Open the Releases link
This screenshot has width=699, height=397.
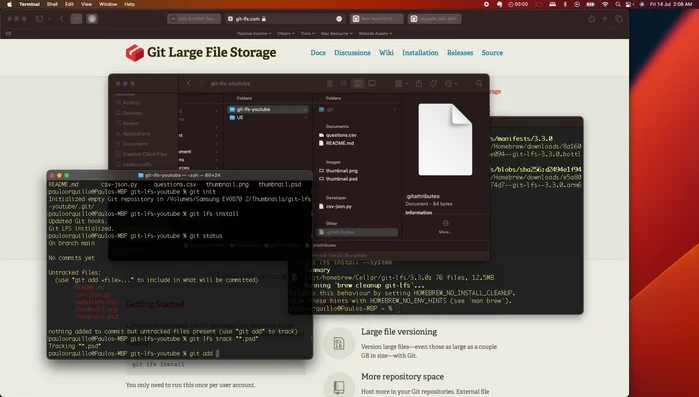pyautogui.click(x=460, y=53)
